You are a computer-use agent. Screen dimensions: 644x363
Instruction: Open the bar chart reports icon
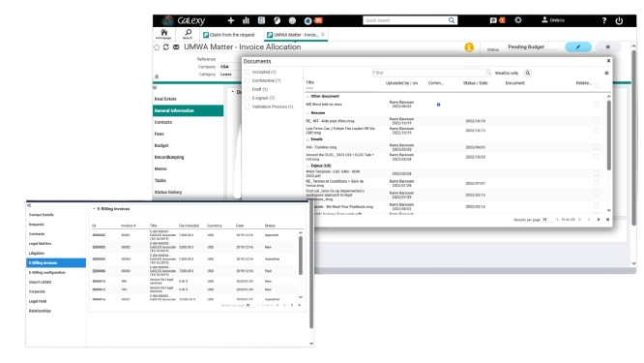pos(246,20)
